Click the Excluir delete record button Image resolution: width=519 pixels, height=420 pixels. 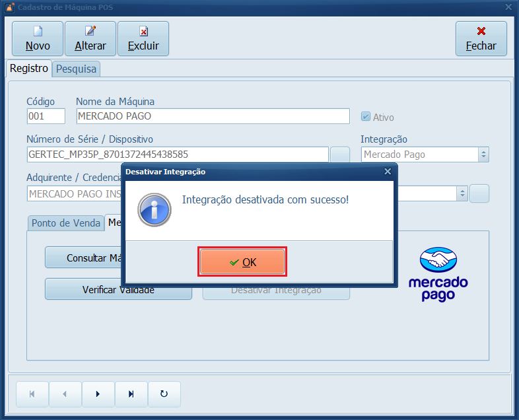[x=143, y=38]
